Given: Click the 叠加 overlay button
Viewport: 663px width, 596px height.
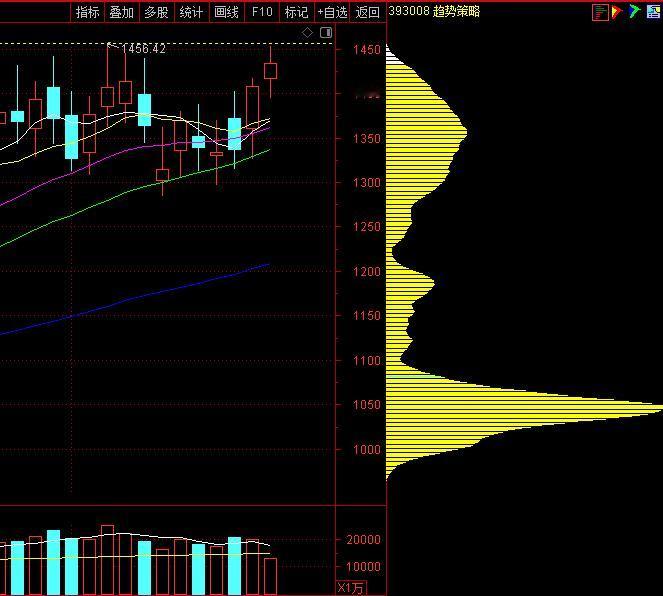Looking at the screenshot, I should point(122,12).
